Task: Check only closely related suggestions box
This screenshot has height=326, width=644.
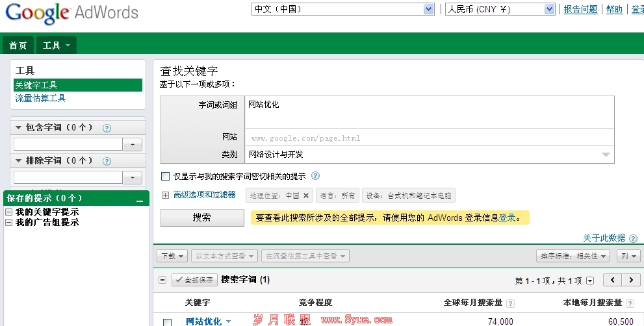Action: [166, 176]
